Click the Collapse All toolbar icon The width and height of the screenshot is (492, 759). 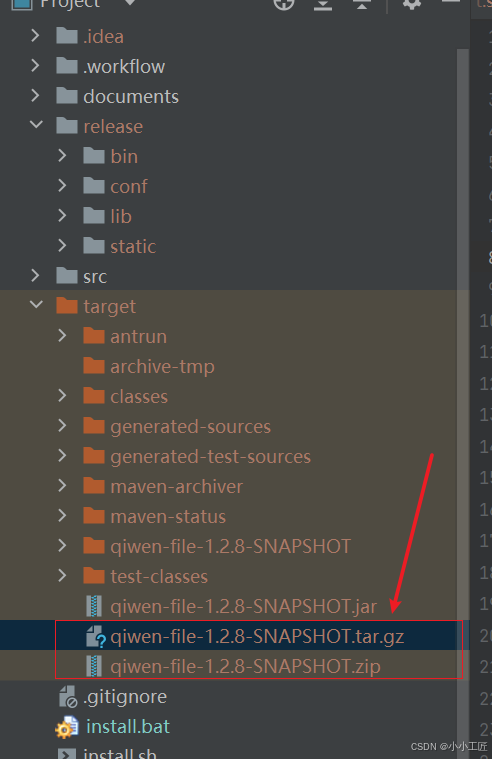pos(361,4)
